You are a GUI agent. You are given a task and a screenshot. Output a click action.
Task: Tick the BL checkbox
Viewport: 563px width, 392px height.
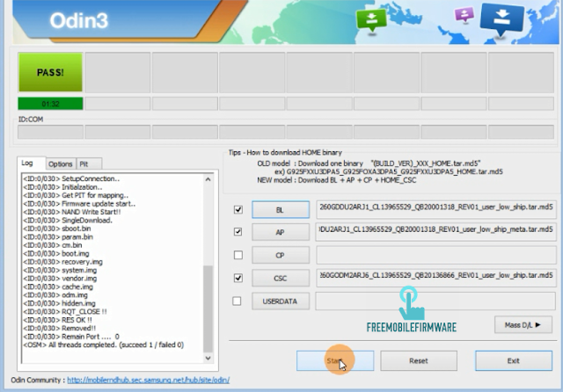click(x=238, y=209)
